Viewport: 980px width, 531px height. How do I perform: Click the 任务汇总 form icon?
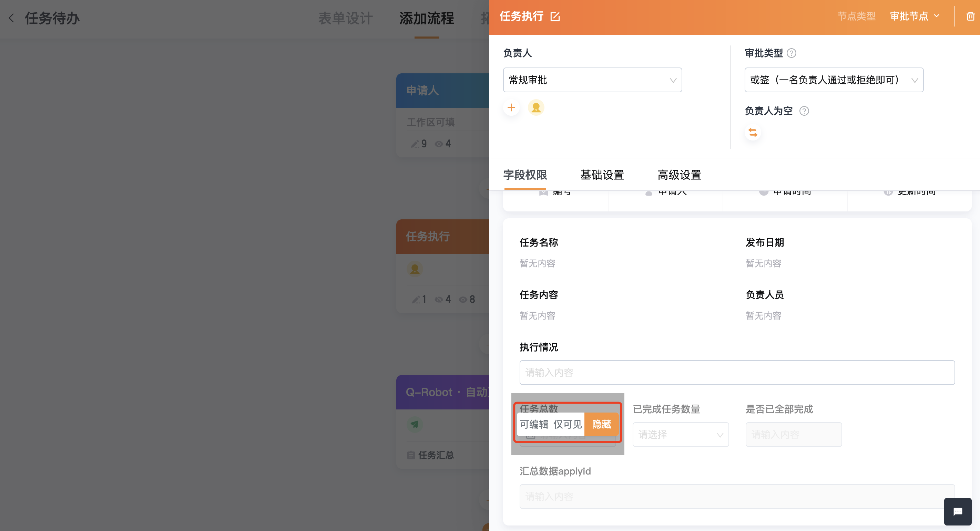coord(411,455)
